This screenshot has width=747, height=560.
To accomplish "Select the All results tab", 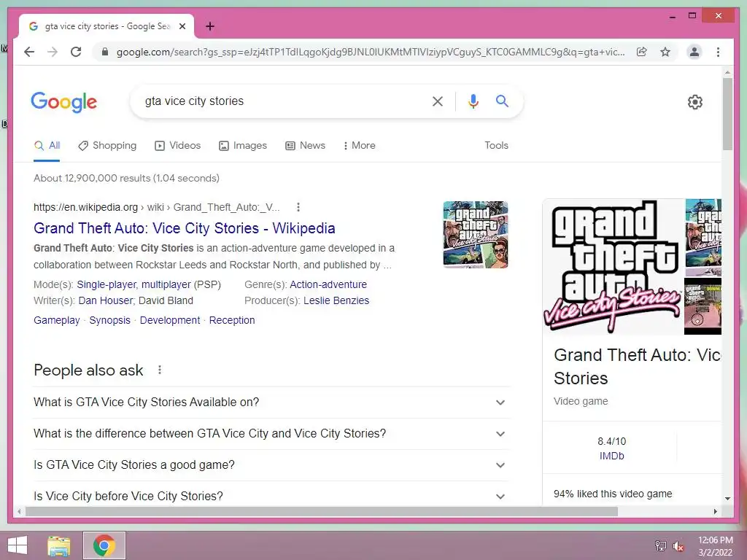I will 47,146.
